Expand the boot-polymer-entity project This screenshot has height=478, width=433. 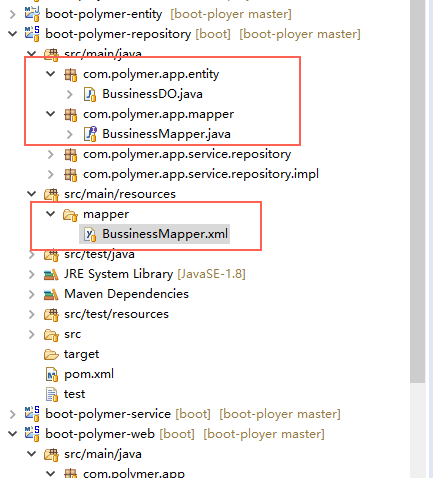pyautogui.click(x=12, y=14)
